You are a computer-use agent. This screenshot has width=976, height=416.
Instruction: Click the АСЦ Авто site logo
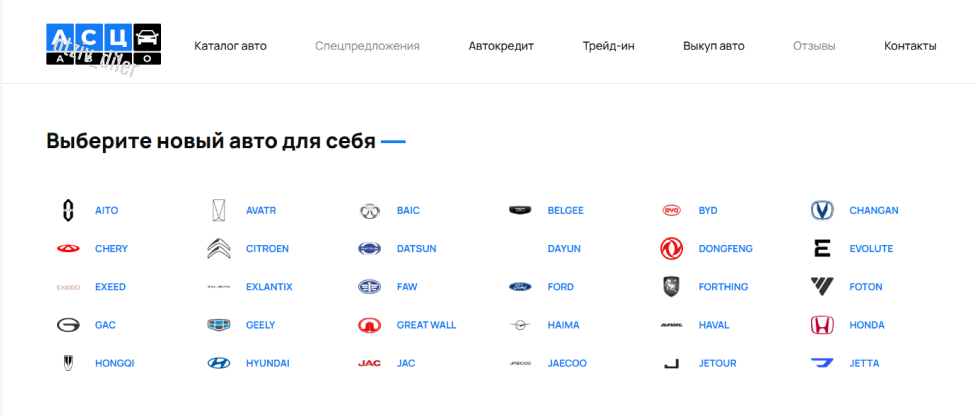click(103, 44)
